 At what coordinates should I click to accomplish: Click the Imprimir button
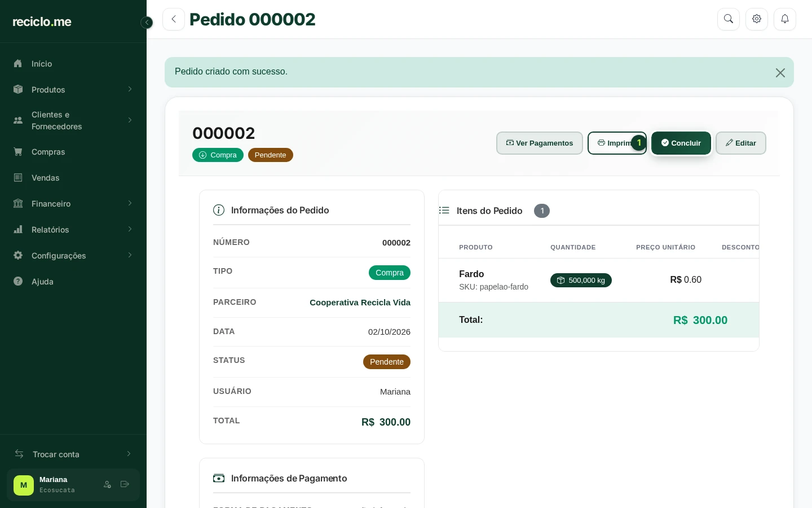[x=617, y=143]
